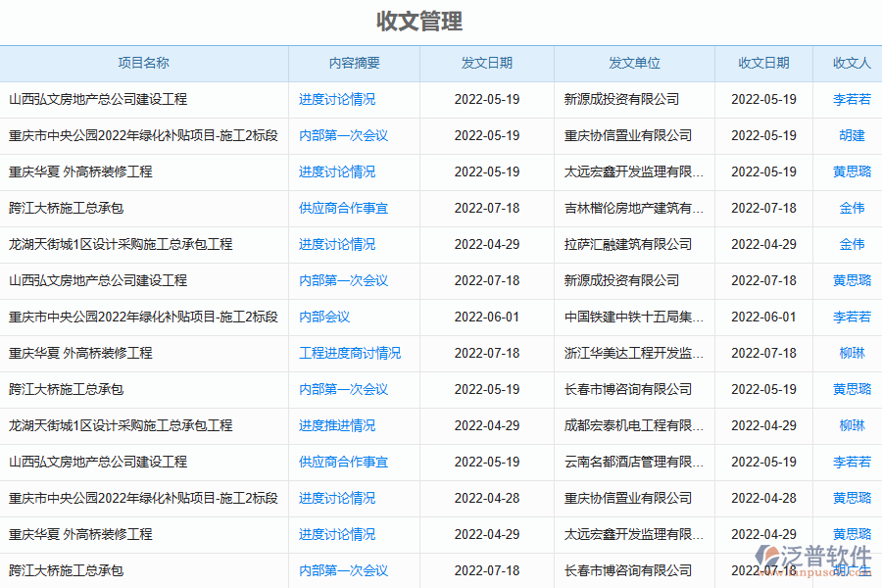Viewport: 882px width, 588px height.
Task: Open the 内部会议 summary link
Action: (324, 317)
